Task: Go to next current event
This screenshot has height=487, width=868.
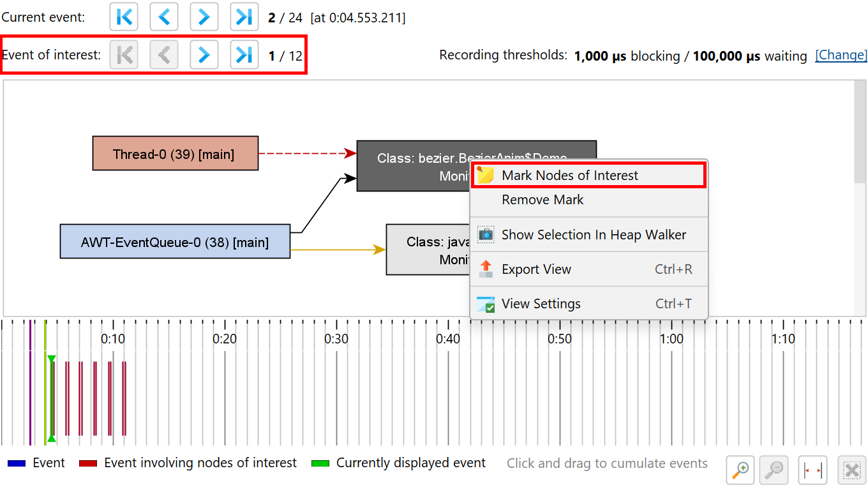Action: coord(204,17)
